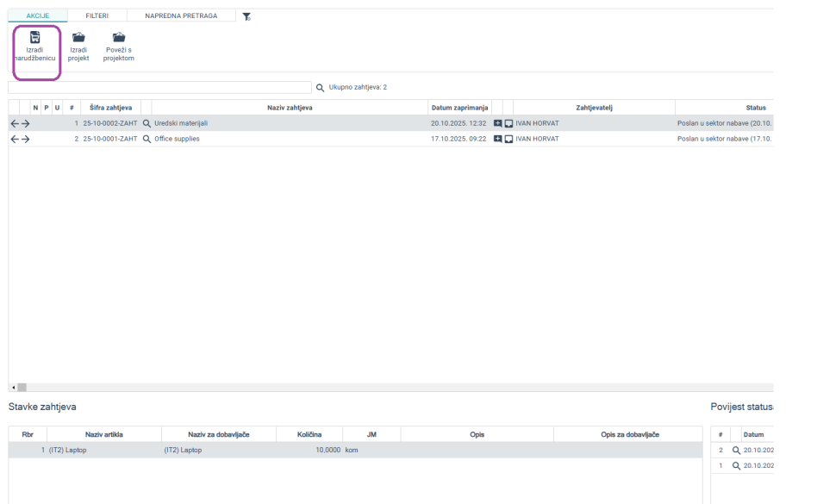Open details magnifier for Office supplies
Image resolution: width=817 pixels, height=504 pixels.
(x=147, y=139)
